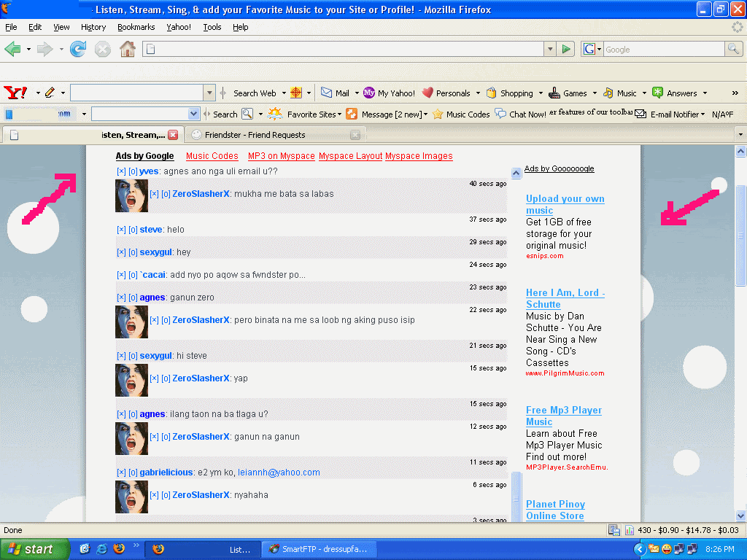The image size is (747, 560).
Task: Open Upload your own music ad
Action: tap(565, 204)
